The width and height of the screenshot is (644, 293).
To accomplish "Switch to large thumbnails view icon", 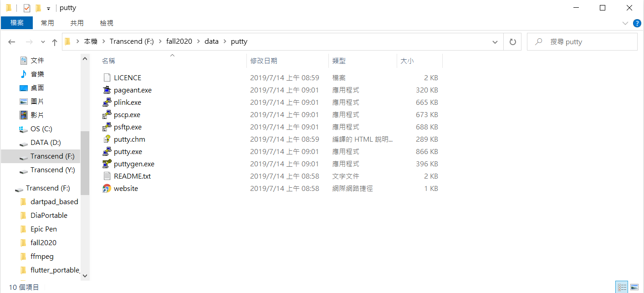I will pos(634,287).
